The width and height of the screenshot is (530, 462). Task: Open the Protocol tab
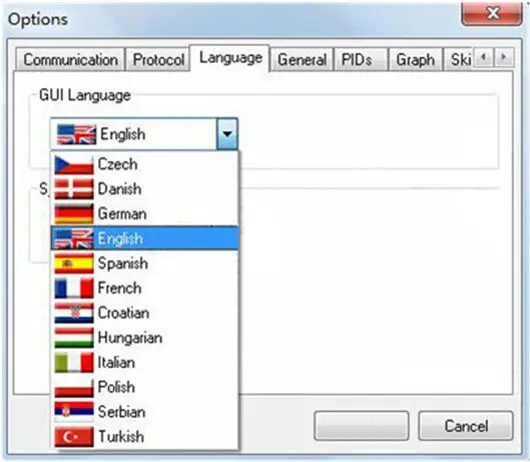(158, 60)
